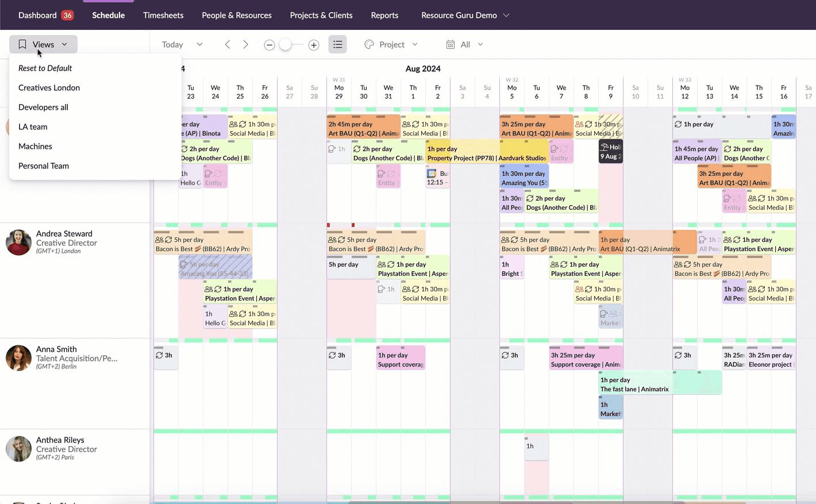The height and width of the screenshot is (504, 816).
Task: Open the 12:15 calendar event on Aug 2
Action: tap(438, 178)
